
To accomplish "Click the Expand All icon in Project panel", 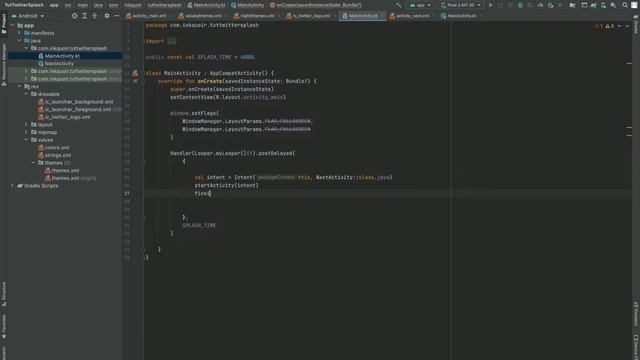I will click(84, 16).
